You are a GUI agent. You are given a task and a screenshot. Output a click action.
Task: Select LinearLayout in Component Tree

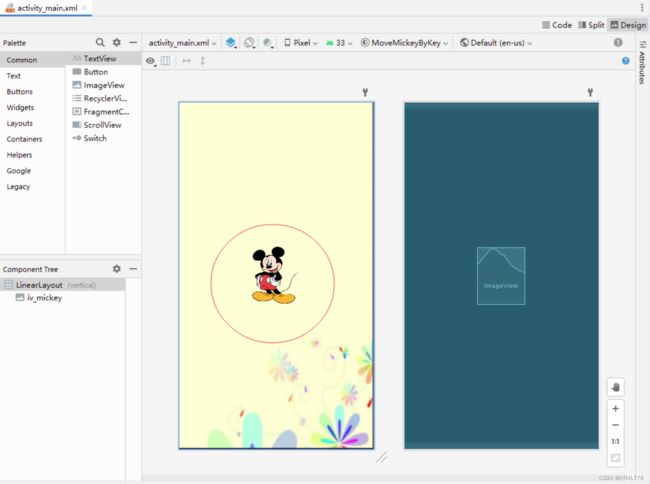63,285
